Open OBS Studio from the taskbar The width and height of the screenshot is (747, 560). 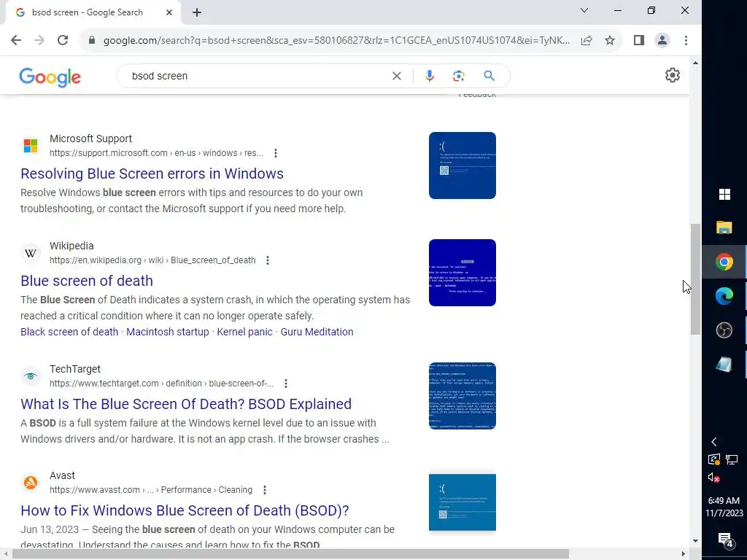724,330
